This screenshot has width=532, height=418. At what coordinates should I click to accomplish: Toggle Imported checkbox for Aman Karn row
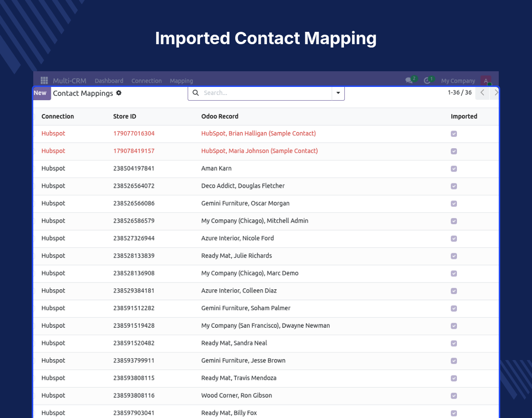point(454,169)
